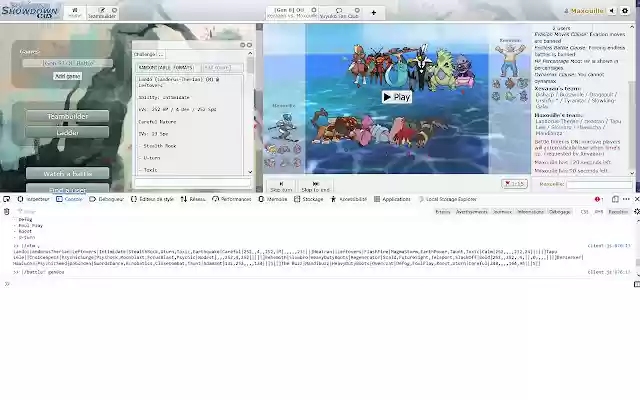Play the battle replay
640x400 pixels.
[x=397, y=97]
